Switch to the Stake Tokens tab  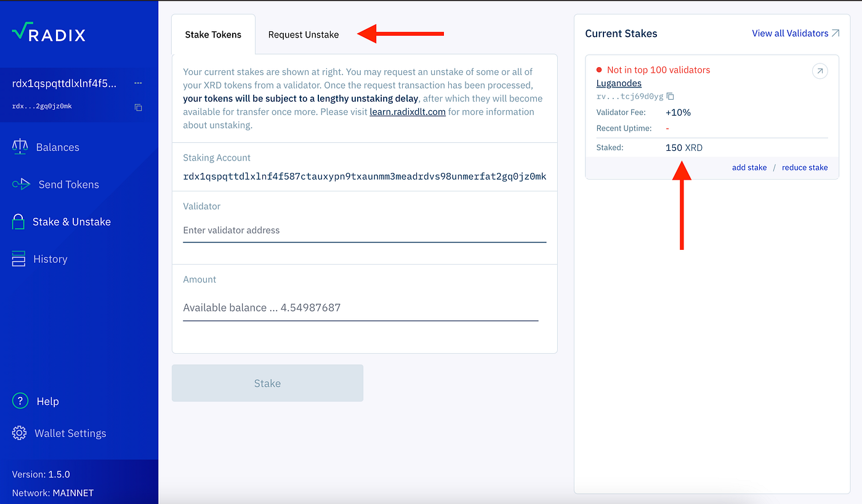[213, 34]
